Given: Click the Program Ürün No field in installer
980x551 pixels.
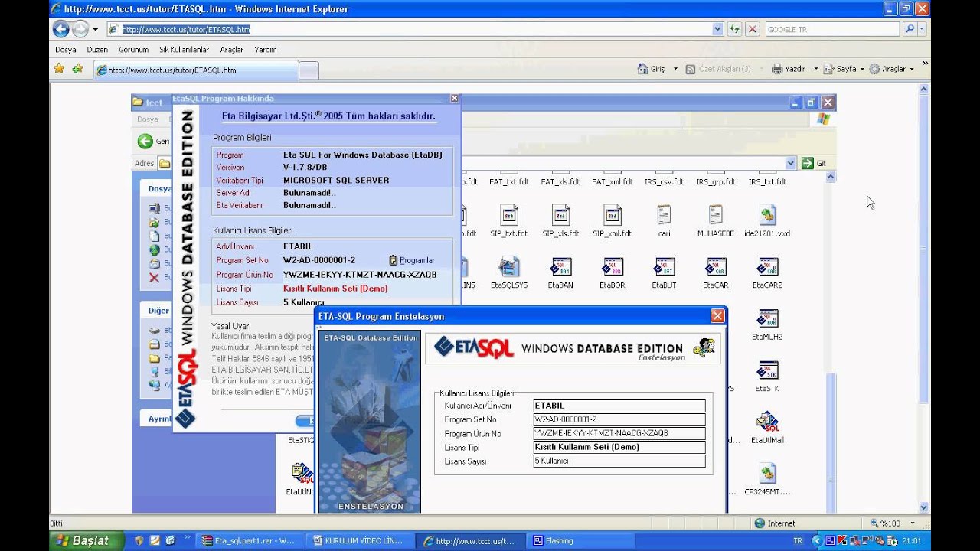Looking at the screenshot, I should pyautogui.click(x=619, y=433).
